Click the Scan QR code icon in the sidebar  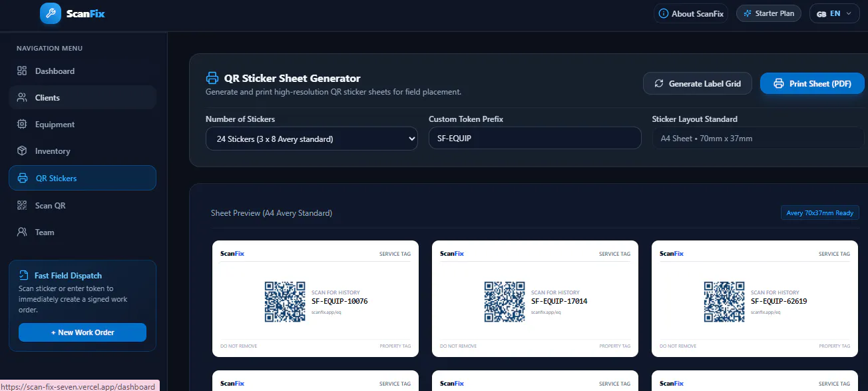(22, 206)
